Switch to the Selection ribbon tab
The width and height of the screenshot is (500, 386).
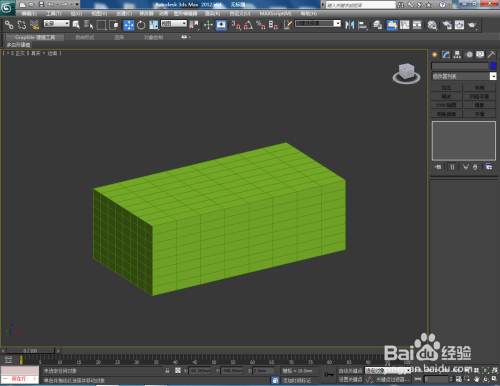[119, 37]
